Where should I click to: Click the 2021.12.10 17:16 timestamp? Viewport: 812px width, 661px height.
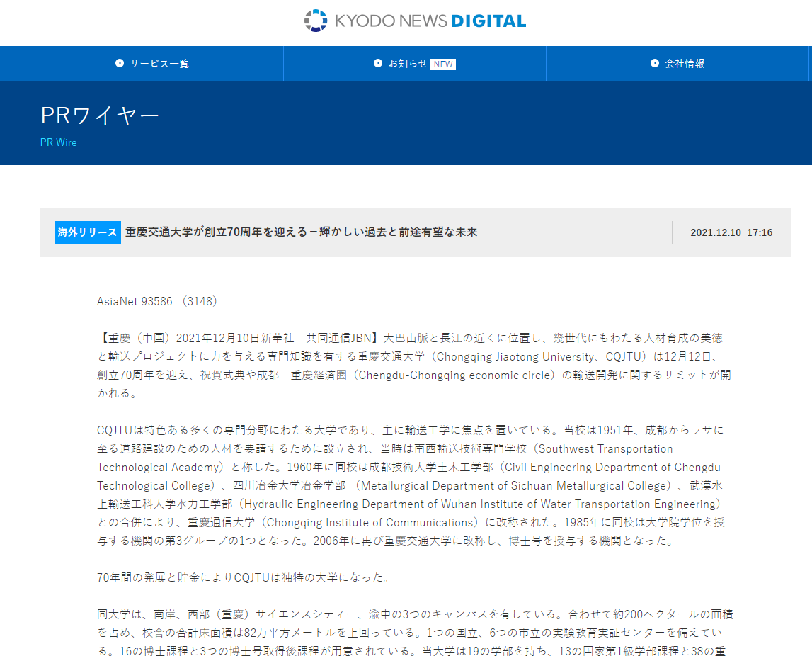[731, 232]
